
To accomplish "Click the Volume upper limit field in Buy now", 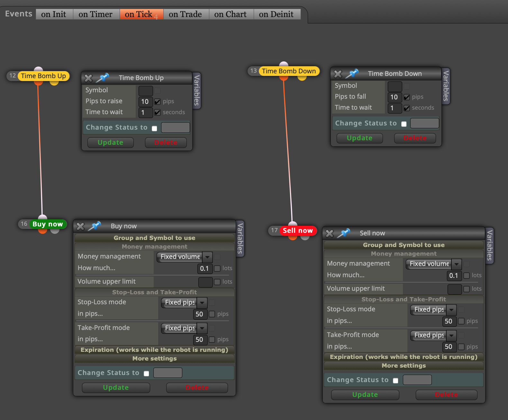I will click(205, 282).
